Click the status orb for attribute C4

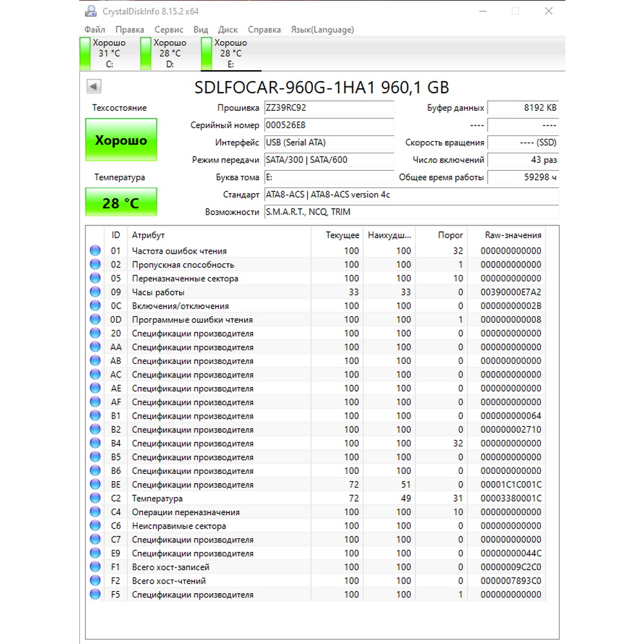pyautogui.click(x=95, y=512)
